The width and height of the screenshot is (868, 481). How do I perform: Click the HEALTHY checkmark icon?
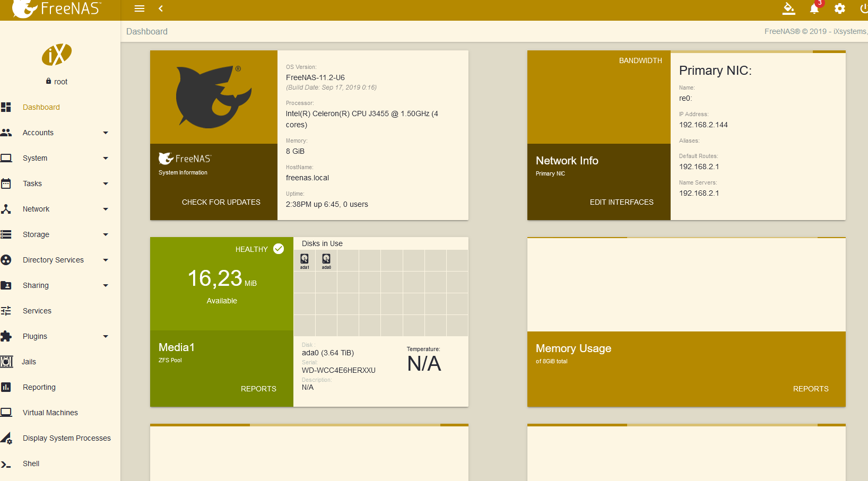click(x=279, y=249)
